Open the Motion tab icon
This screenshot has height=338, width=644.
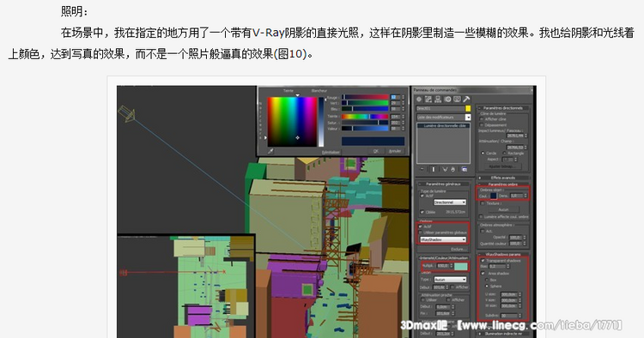[x=447, y=100]
